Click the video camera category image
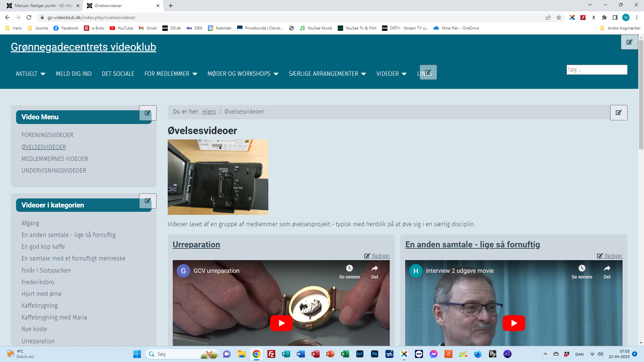Screen dimensions: 644x362 point(218,177)
